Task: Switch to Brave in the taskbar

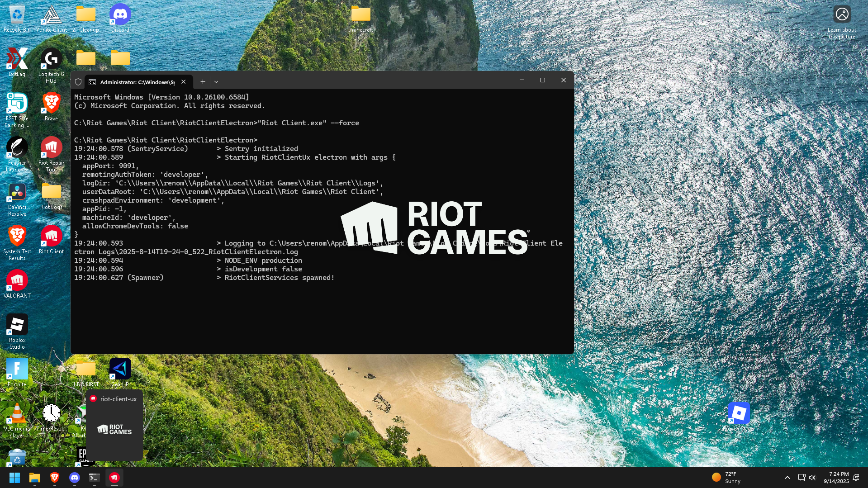Action: pos(55,478)
